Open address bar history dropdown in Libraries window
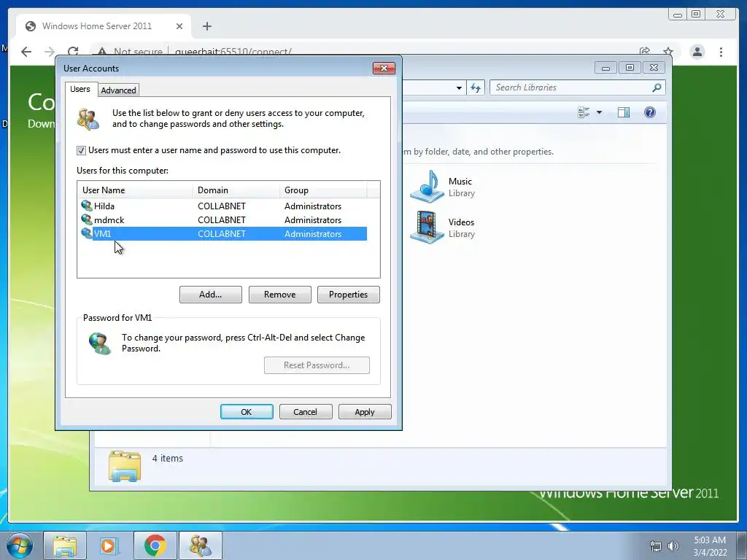747x560 pixels. click(459, 87)
